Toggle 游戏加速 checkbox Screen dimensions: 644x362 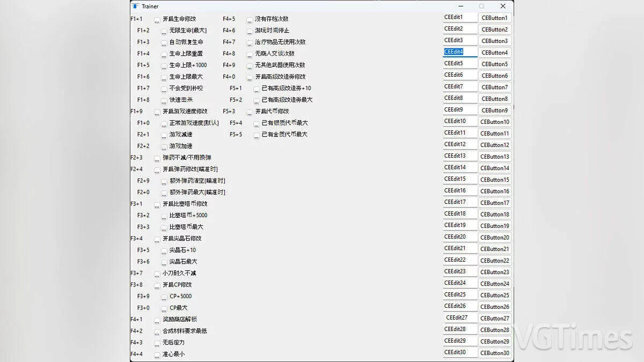click(x=164, y=147)
